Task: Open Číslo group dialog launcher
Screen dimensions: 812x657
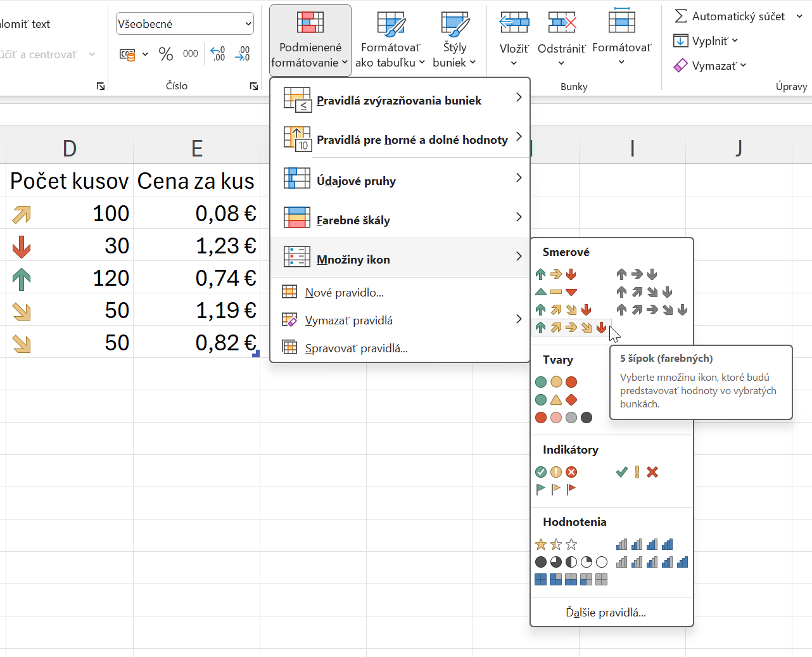Action: click(254, 86)
